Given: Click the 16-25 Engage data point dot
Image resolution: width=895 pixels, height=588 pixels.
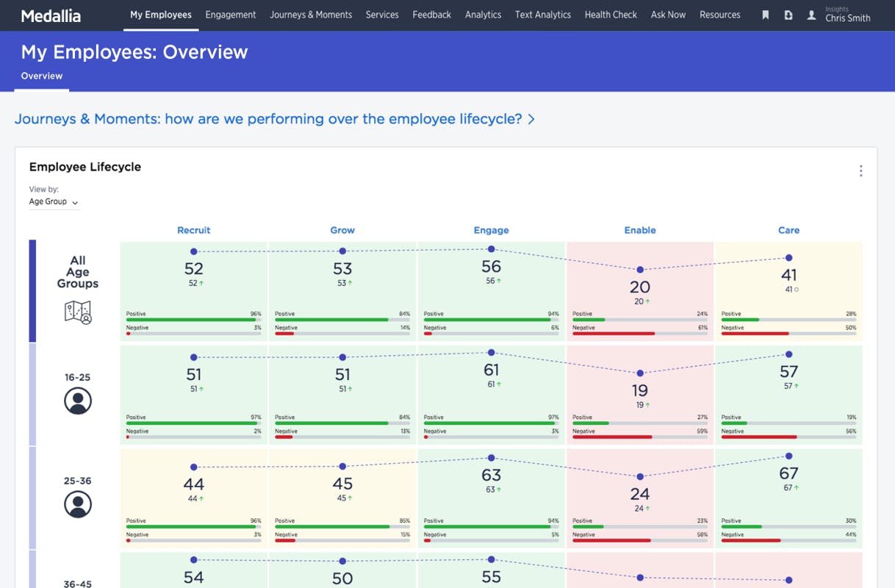Looking at the screenshot, I should tap(492, 353).
